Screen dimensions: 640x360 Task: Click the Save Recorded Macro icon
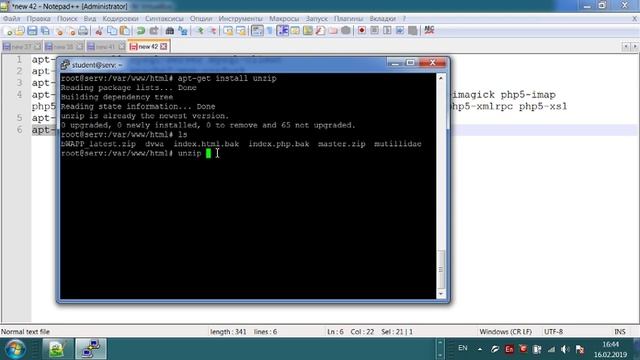click(413, 31)
